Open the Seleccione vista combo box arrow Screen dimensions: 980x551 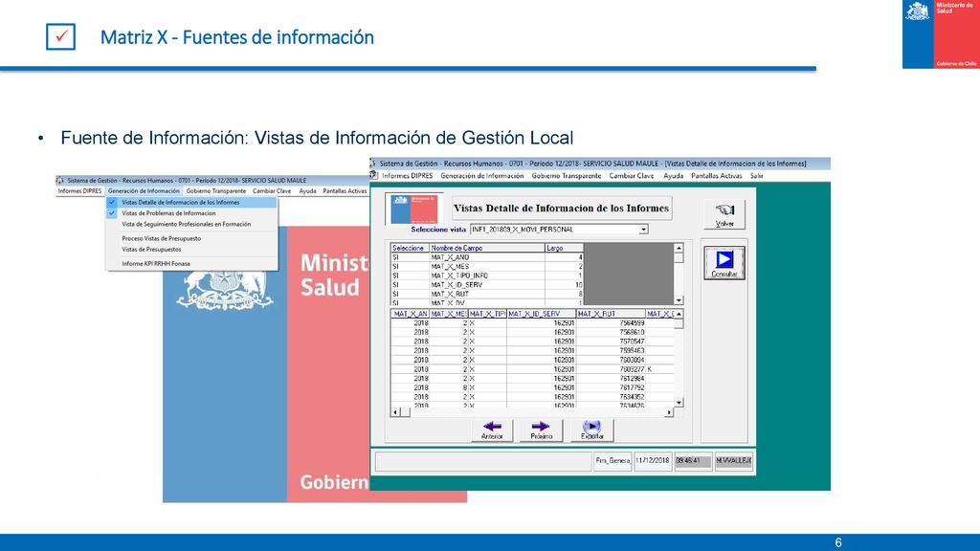click(643, 230)
